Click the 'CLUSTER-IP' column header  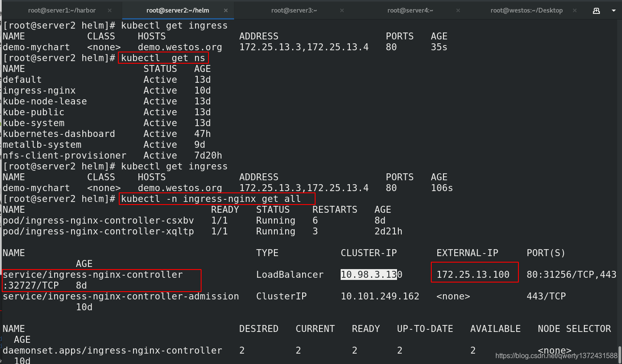[369, 253]
